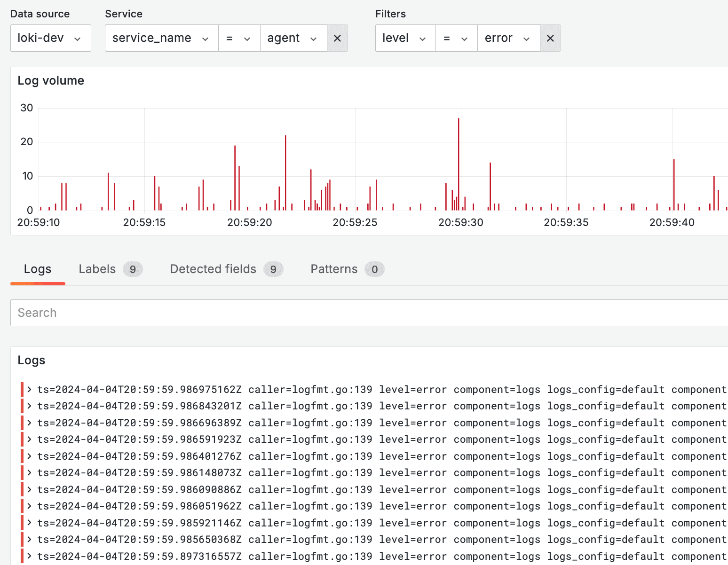Remove the agent service filter
The width and height of the screenshot is (728, 565).
coord(337,38)
